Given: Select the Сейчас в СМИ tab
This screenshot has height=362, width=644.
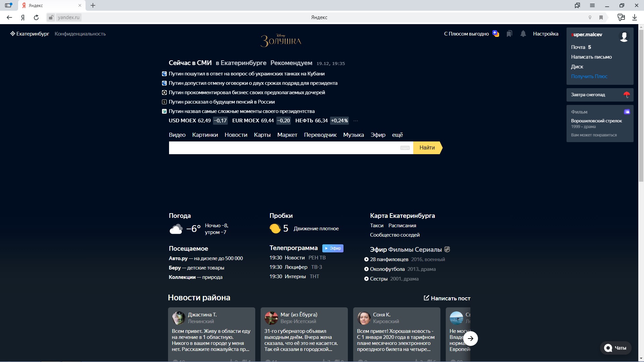Looking at the screenshot, I should 190,63.
